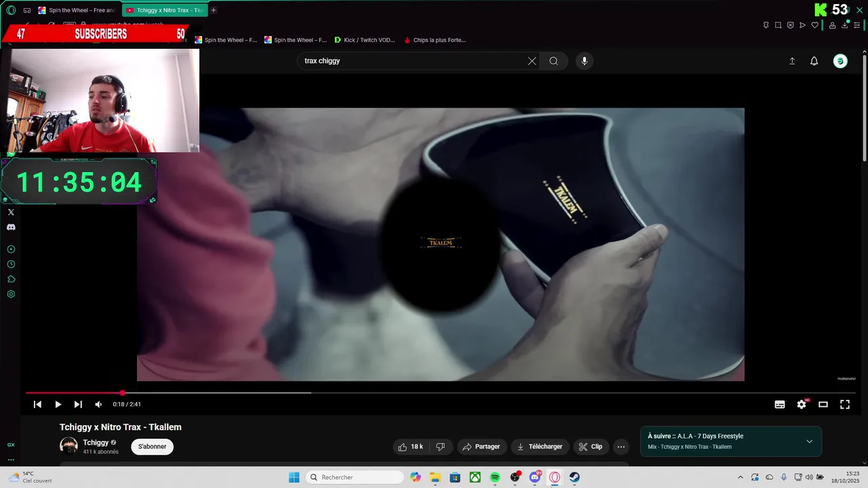The image size is (868, 488).
Task: Click the red progress bar scrubber knob
Action: tap(122, 392)
